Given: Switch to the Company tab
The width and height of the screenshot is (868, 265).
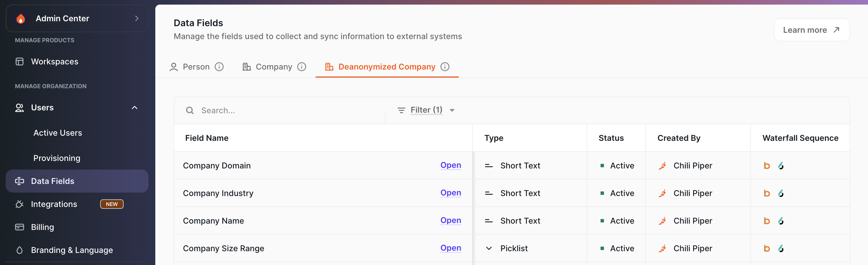Looking at the screenshot, I should click(273, 67).
